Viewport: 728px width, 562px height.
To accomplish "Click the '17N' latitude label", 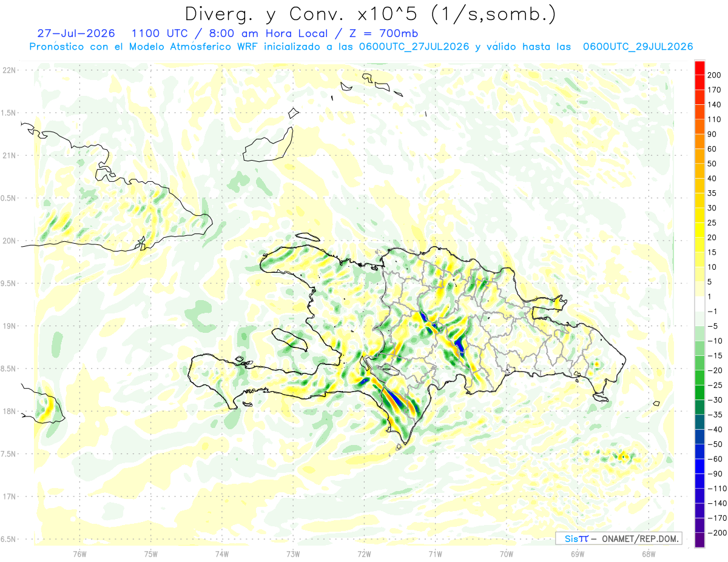I will pos(9,497).
